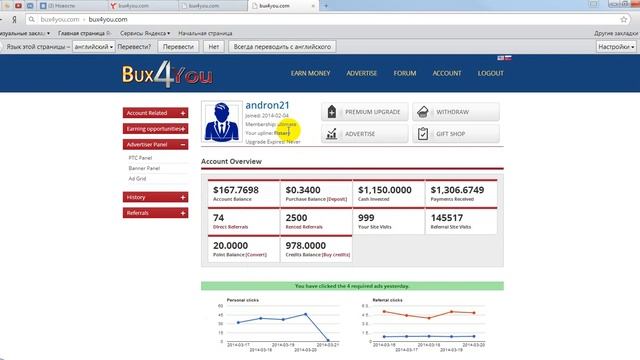Click the $1,150.0000 cash invested value
Image resolution: width=640 pixels, height=360 pixels.
[x=385, y=190]
